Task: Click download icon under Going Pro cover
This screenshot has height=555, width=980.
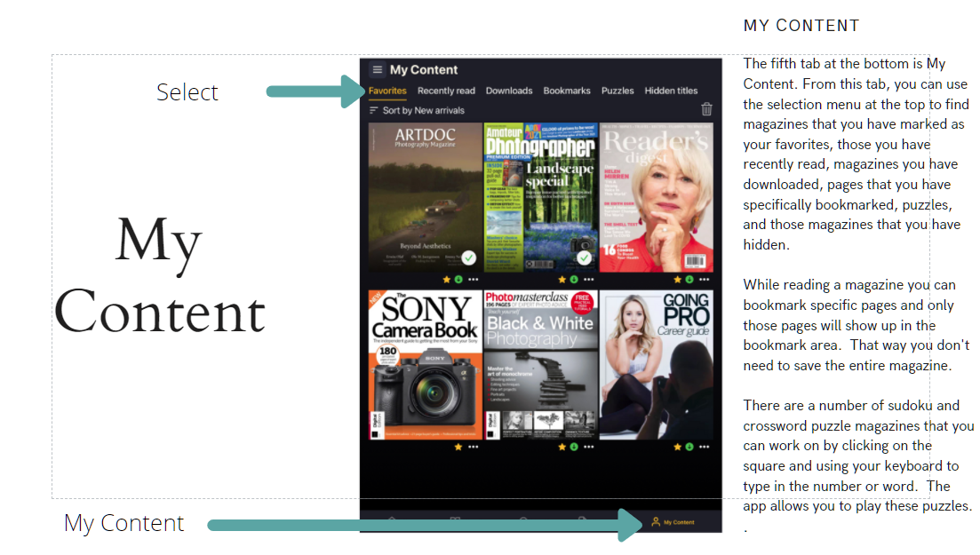Action: [689, 447]
